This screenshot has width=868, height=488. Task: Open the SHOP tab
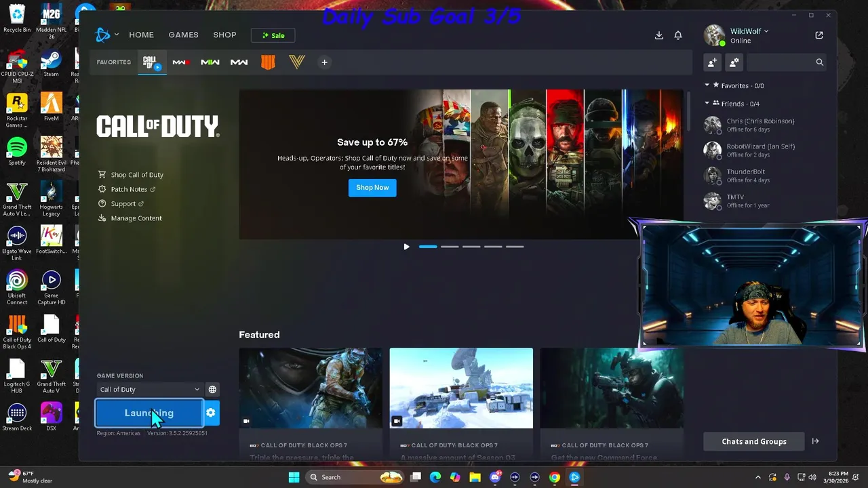[224, 35]
